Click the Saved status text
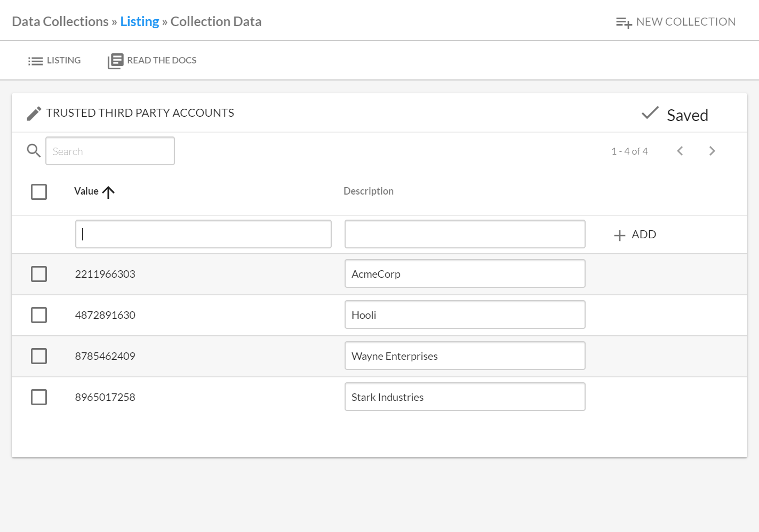 [x=688, y=115]
